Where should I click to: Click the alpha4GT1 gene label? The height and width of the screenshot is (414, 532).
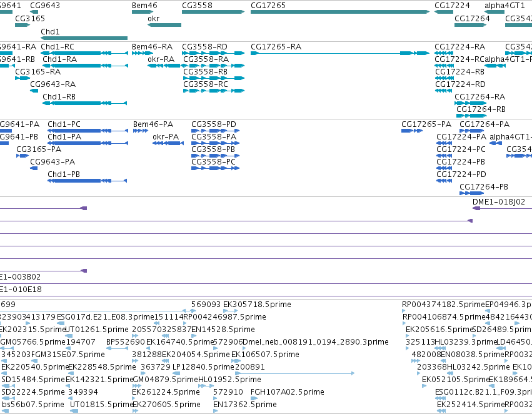[x=504, y=6]
